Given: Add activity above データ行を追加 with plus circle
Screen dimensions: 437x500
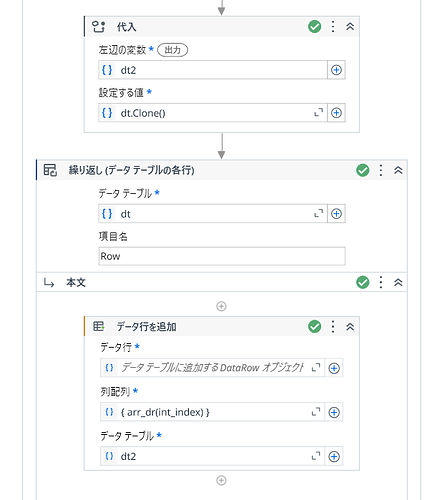Looking at the screenshot, I should coord(221,306).
